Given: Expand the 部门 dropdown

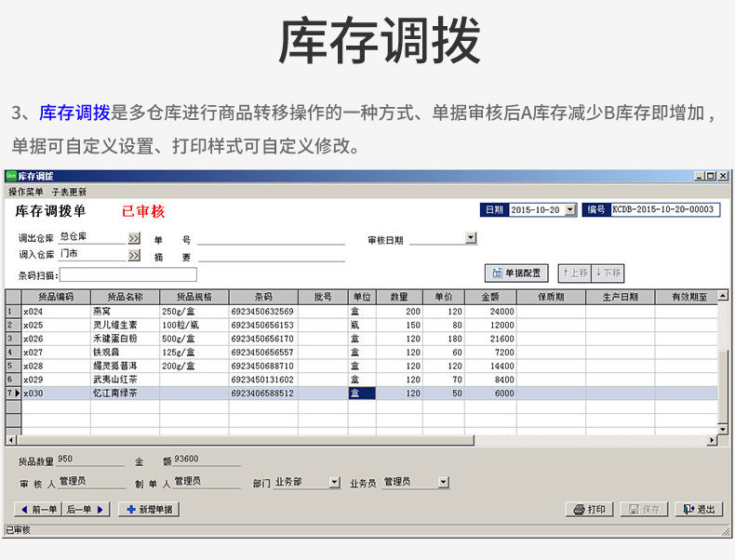Looking at the screenshot, I should [x=334, y=482].
